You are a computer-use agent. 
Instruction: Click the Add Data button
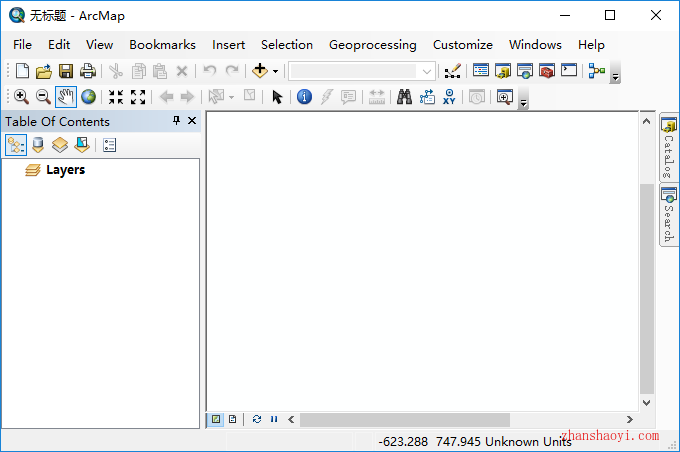point(260,71)
